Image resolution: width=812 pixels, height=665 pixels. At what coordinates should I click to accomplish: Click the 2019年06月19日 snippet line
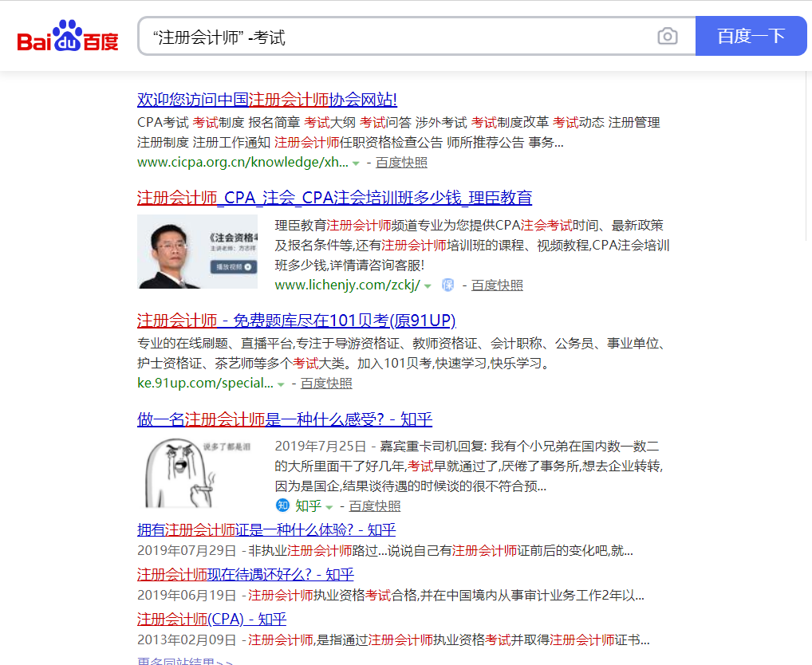click(x=391, y=596)
